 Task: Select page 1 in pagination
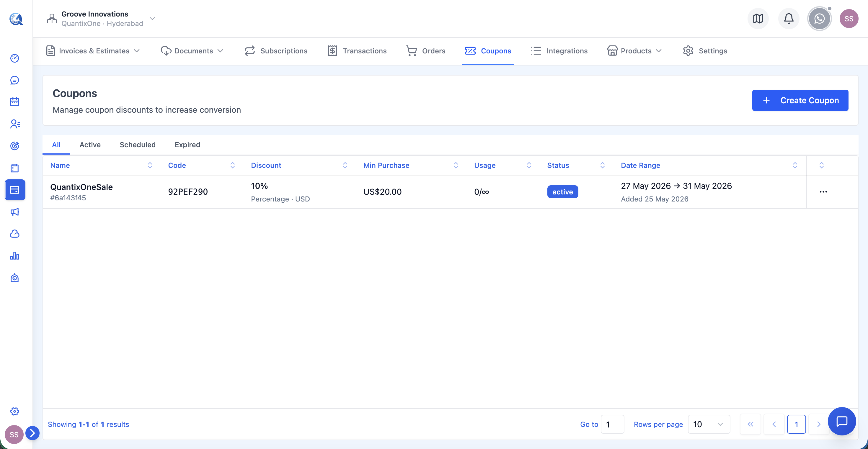coord(796,424)
